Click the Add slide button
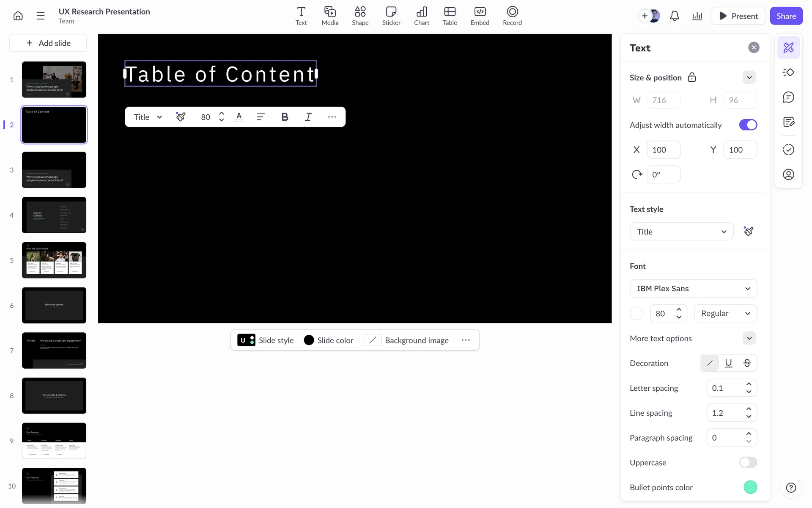The width and height of the screenshot is (812, 508). [x=48, y=43]
